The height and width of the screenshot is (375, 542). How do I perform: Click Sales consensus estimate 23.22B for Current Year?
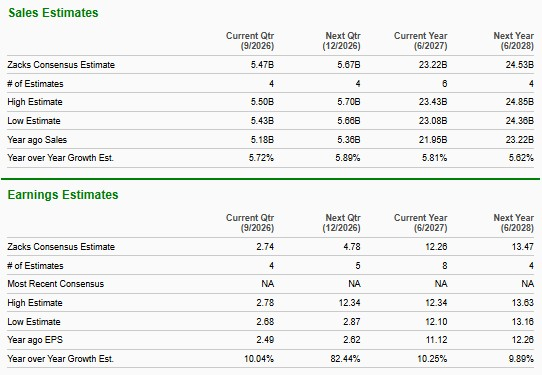coord(433,65)
